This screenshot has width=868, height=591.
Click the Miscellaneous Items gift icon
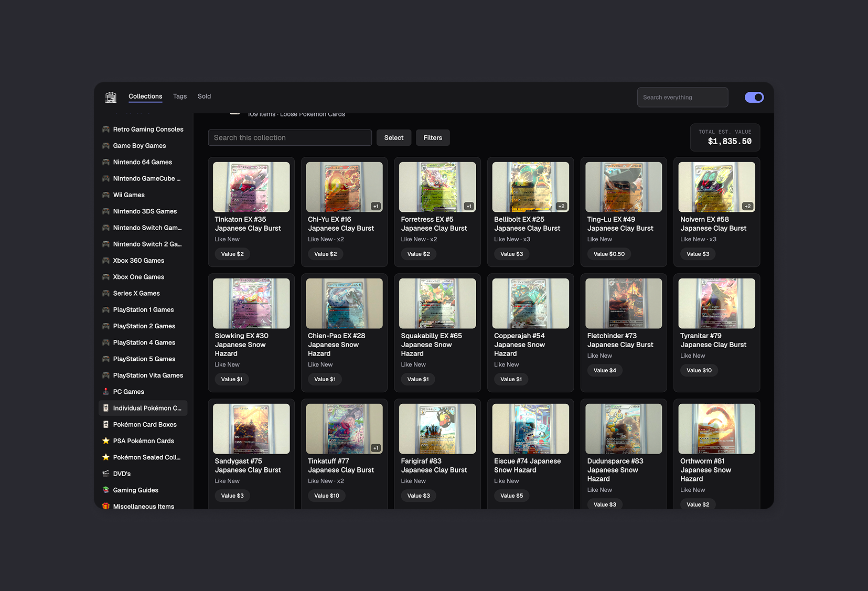click(106, 507)
